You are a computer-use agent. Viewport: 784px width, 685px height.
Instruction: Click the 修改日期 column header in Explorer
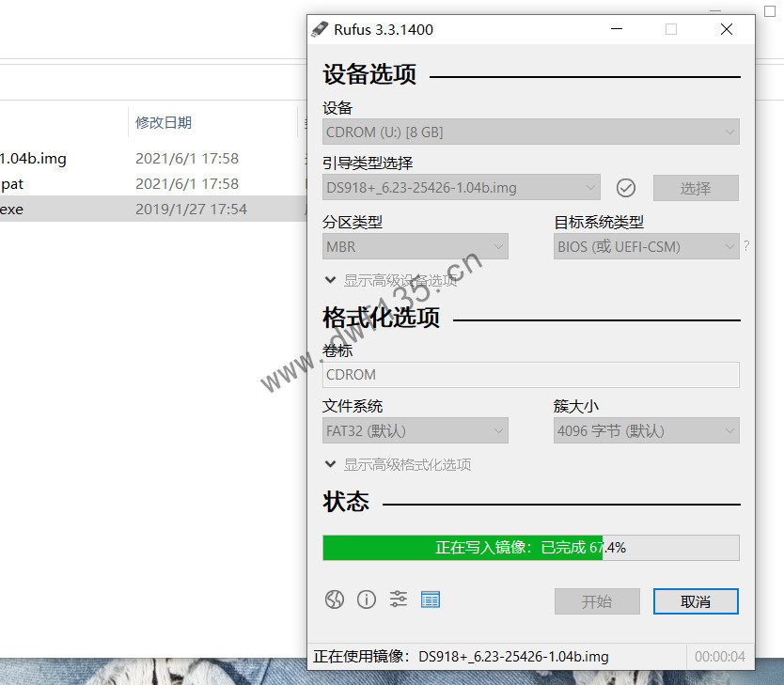coord(164,122)
